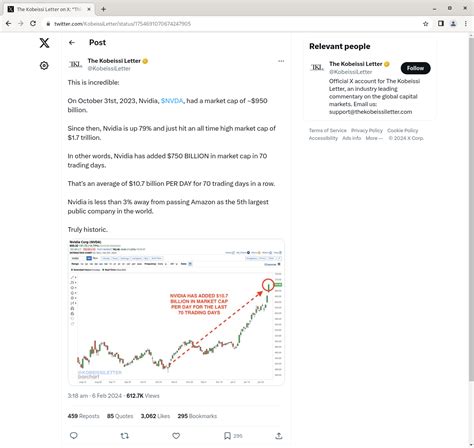474x448 pixels.
Task: Like the post with heart icon
Action: click(x=176, y=435)
